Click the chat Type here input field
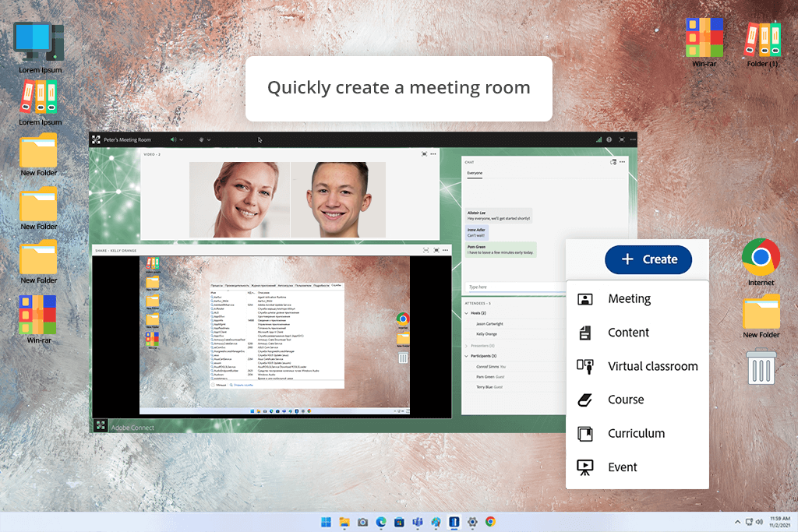 click(x=515, y=287)
